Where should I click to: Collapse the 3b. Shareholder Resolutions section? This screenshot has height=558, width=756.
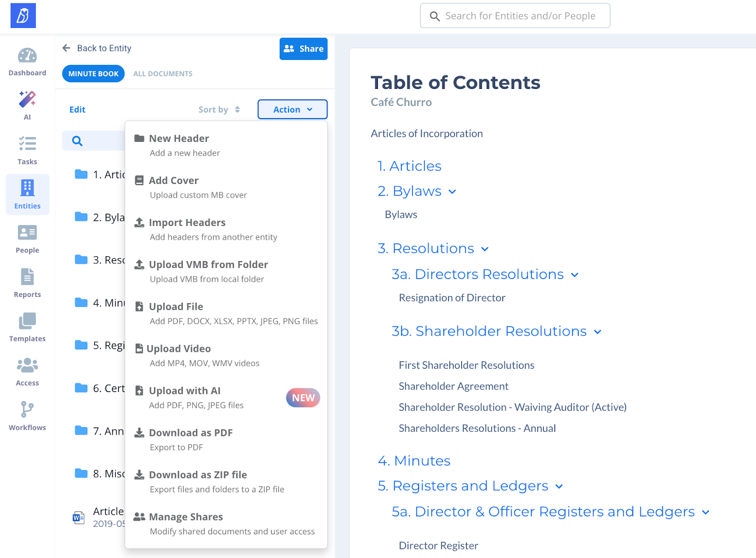tap(598, 332)
